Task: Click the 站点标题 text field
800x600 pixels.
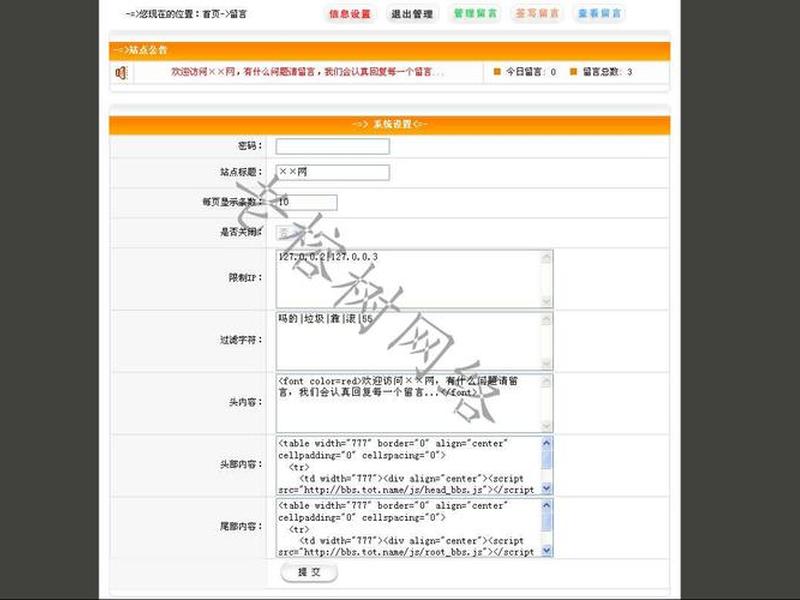Action: click(x=333, y=172)
